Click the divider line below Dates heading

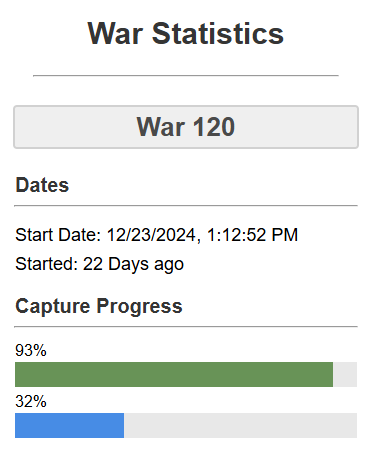coord(186,206)
